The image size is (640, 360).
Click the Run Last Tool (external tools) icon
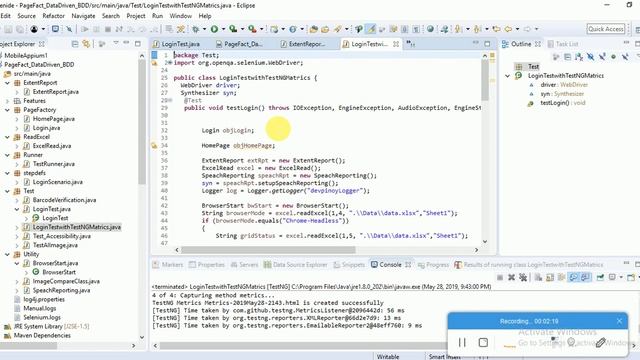(253, 29)
